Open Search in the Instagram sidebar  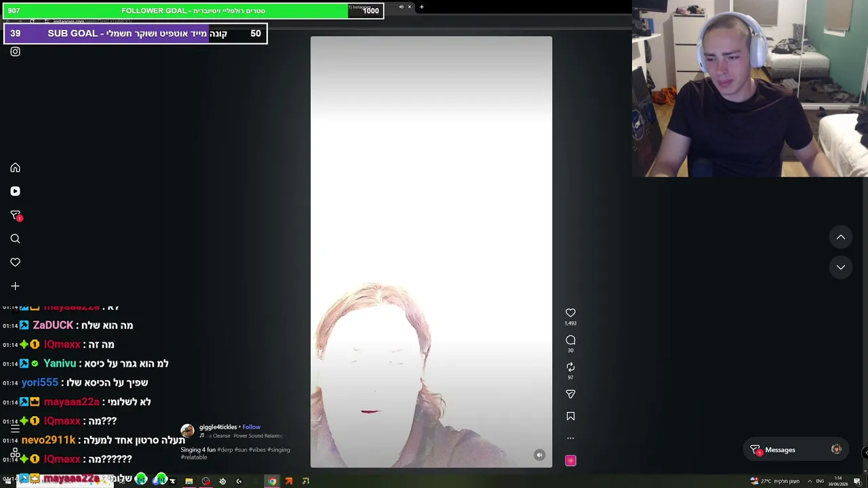pos(15,239)
